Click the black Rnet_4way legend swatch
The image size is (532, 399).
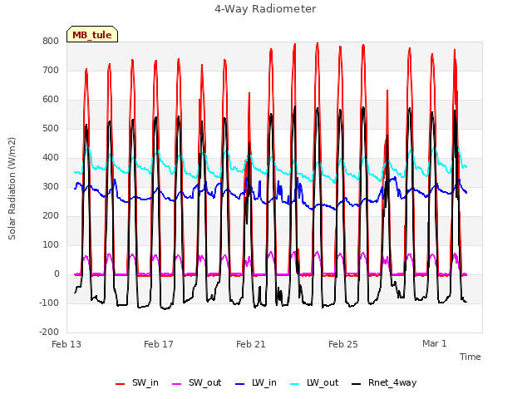(357, 384)
